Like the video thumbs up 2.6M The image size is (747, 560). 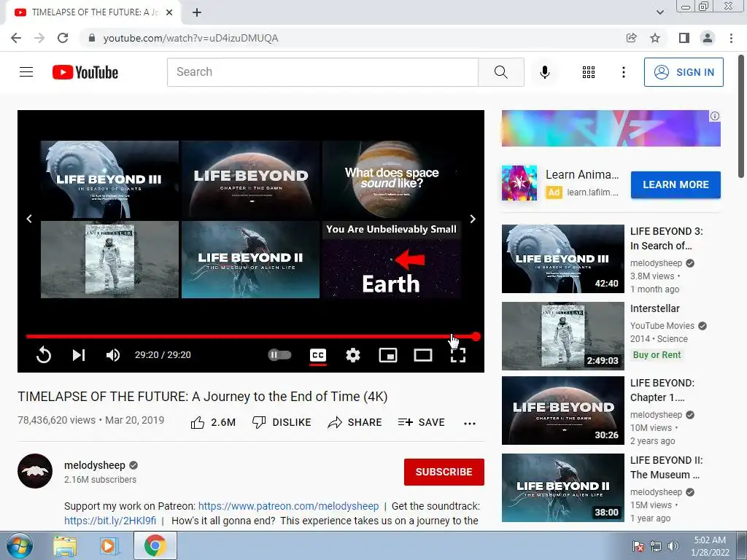click(213, 422)
